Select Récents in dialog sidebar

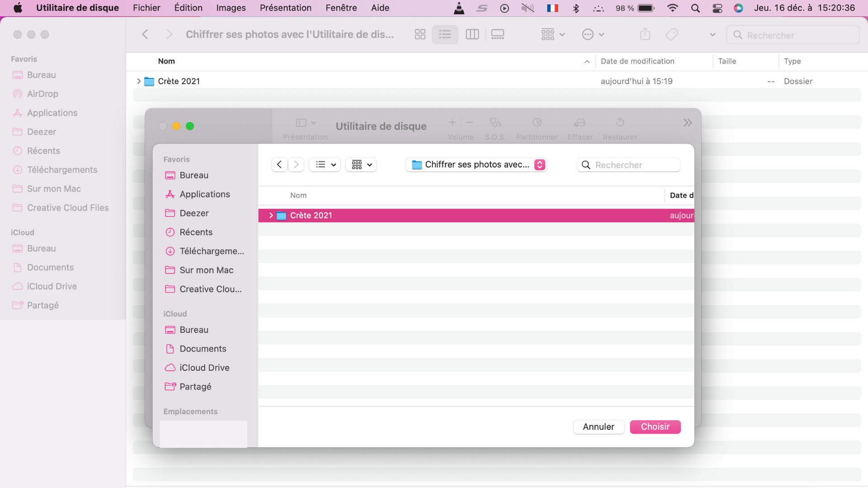tap(196, 232)
